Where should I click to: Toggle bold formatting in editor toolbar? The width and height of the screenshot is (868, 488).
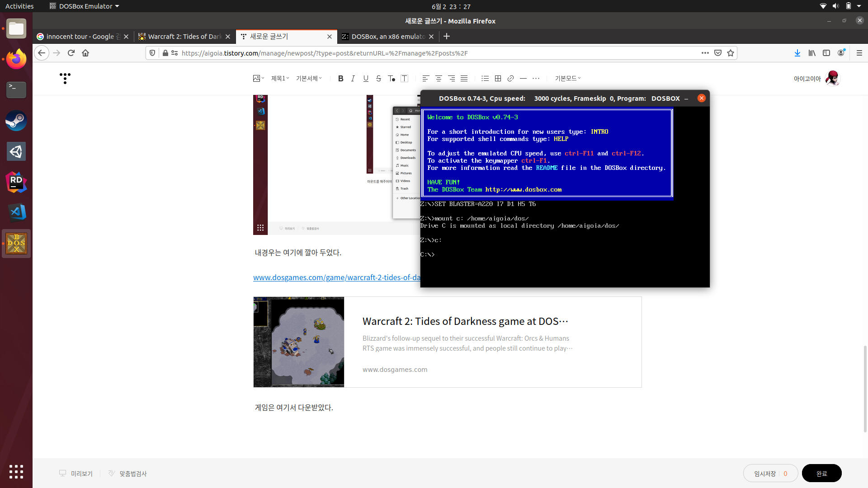click(340, 79)
